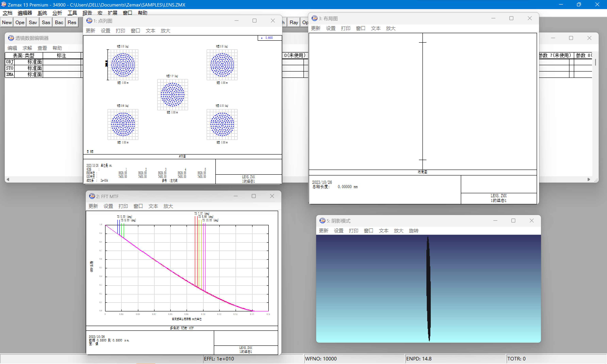The width and height of the screenshot is (607, 364).
Task: Click the Ope (Open) toolbar button
Action: click(x=20, y=23)
